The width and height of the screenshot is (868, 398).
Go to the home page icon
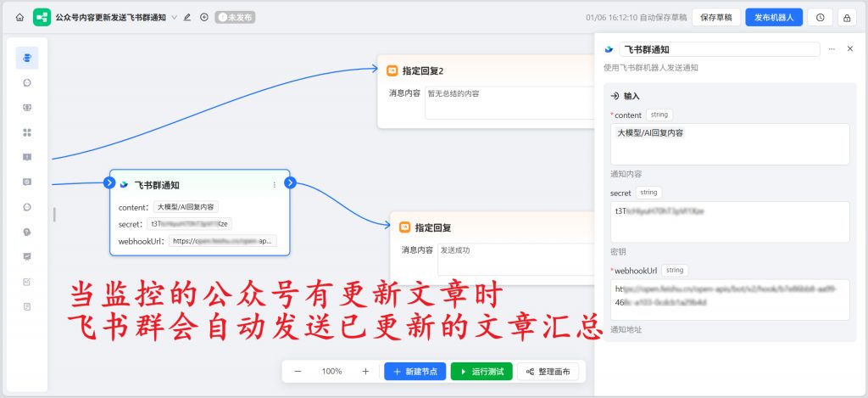pos(19,17)
